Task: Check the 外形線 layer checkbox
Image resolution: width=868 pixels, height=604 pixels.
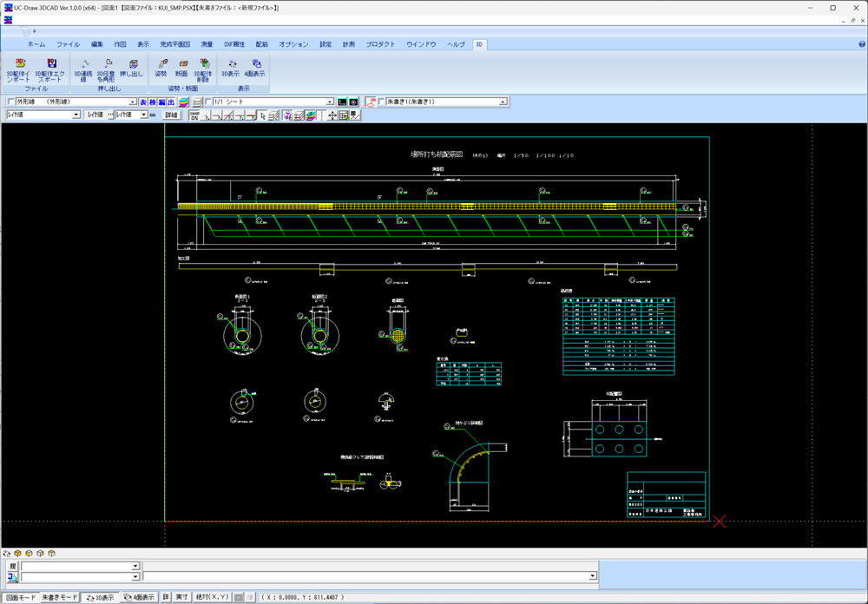Action: (x=10, y=102)
